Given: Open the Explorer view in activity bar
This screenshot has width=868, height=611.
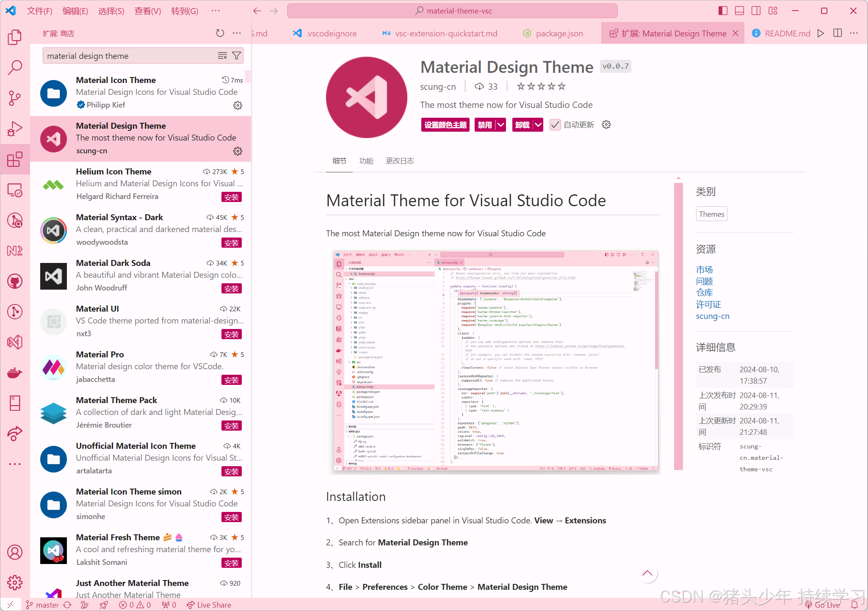Looking at the screenshot, I should (15, 37).
